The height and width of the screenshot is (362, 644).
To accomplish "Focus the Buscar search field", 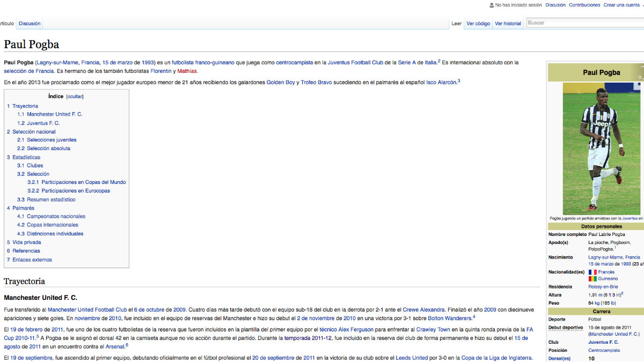I will click(x=585, y=23).
